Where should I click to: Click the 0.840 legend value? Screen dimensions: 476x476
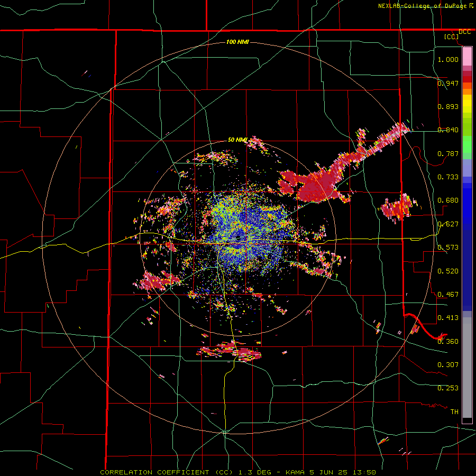click(x=448, y=130)
